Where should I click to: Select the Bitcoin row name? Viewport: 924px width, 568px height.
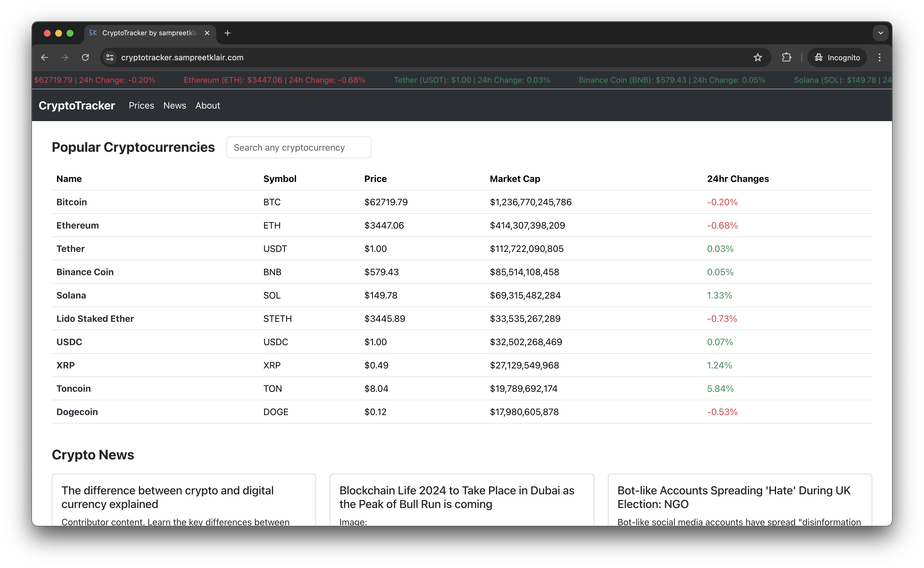click(71, 202)
